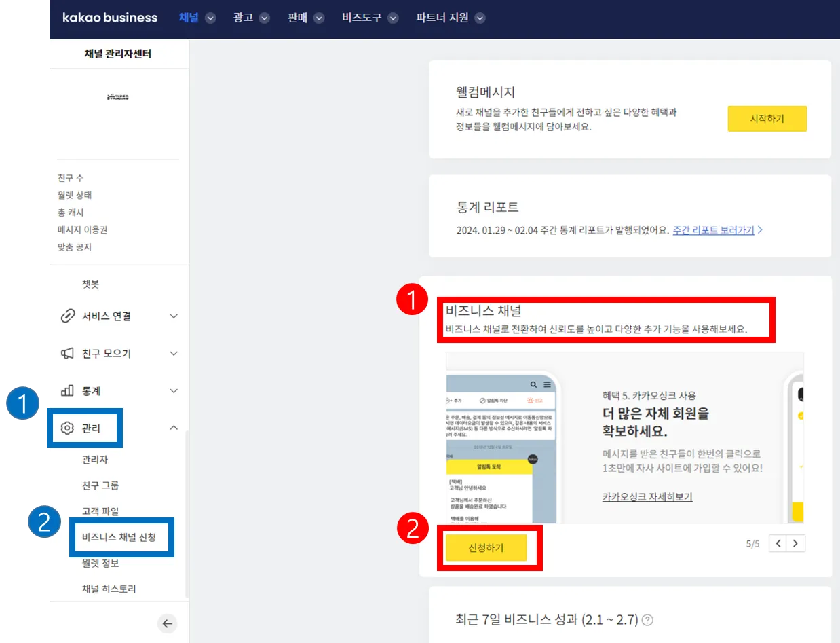Click the 5/5 slide counter
The image size is (840, 643).
pos(753,544)
